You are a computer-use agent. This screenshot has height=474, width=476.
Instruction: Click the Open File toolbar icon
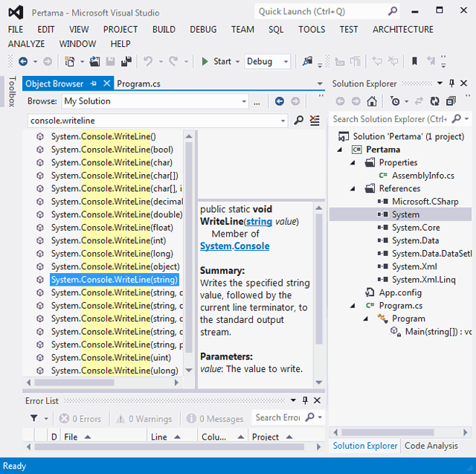point(94,62)
